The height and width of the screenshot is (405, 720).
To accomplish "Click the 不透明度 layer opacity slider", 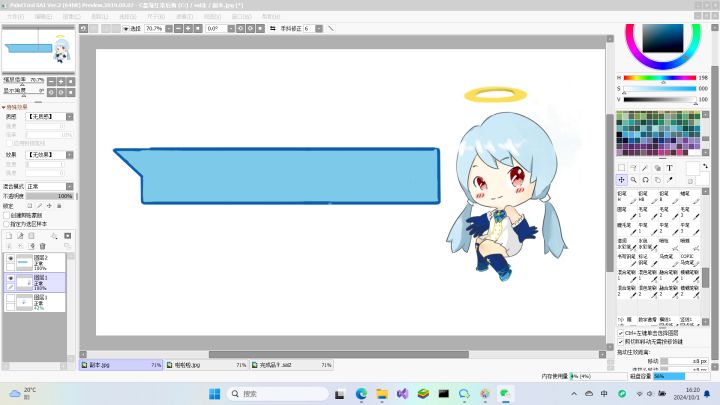I will pyautogui.click(x=49, y=196).
